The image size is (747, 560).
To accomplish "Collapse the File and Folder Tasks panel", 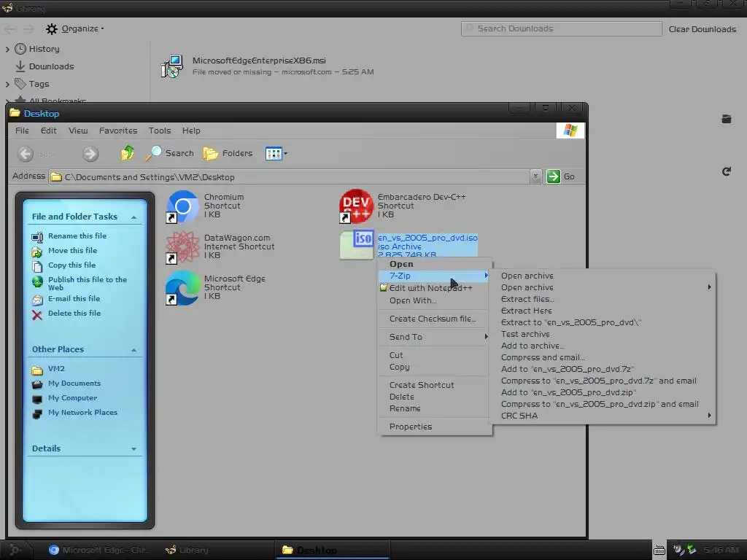I will pos(134,217).
